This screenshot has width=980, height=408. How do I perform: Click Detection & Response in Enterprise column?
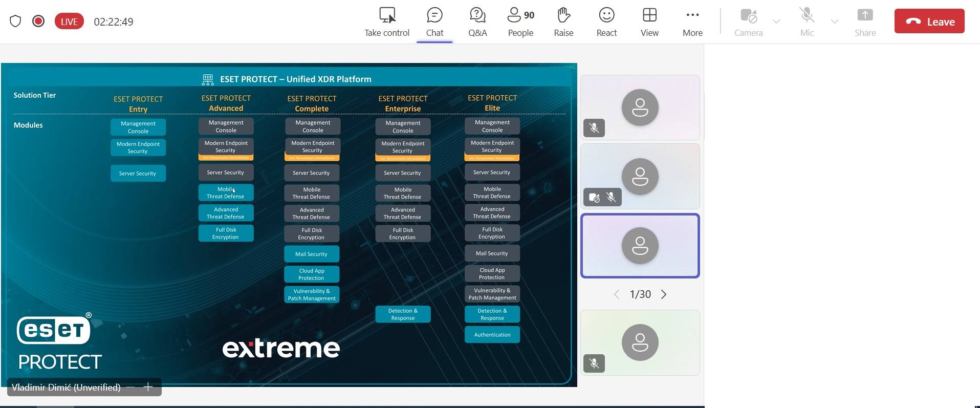(x=403, y=314)
